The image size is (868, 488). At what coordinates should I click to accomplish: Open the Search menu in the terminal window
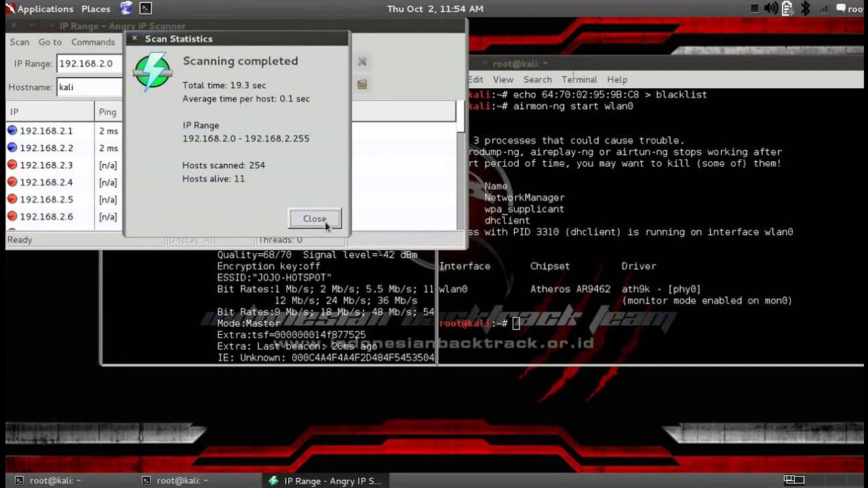(x=538, y=79)
